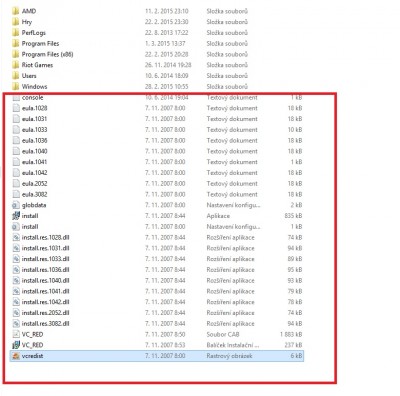The image size is (400, 396).
Task: Click the size value 95 kB
Action: [295, 270]
